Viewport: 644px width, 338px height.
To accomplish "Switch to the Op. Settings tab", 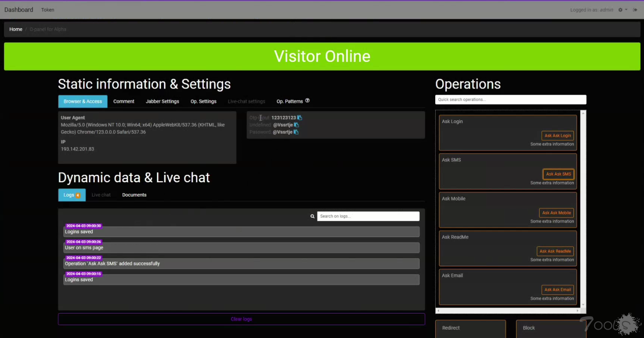I will tap(203, 101).
